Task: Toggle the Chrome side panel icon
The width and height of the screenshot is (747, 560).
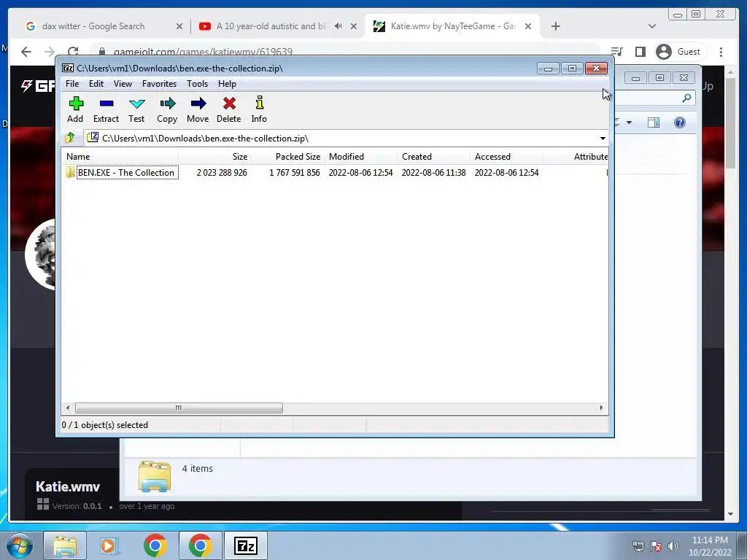Action: [x=640, y=52]
